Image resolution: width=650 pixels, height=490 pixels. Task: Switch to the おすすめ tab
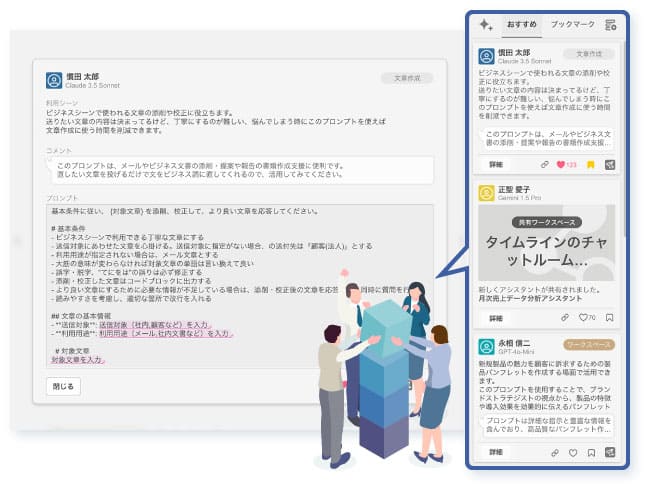point(522,24)
